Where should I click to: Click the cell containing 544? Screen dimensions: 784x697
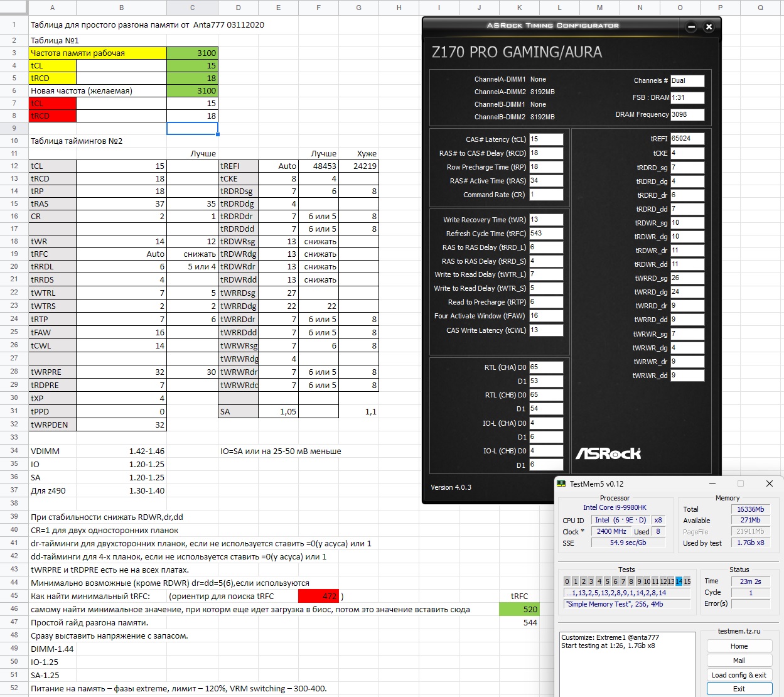[519, 622]
